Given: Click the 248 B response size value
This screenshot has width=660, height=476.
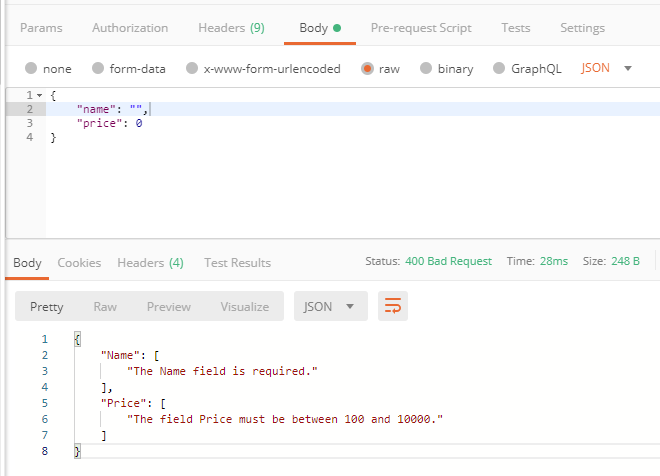Looking at the screenshot, I should pyautogui.click(x=625, y=261).
